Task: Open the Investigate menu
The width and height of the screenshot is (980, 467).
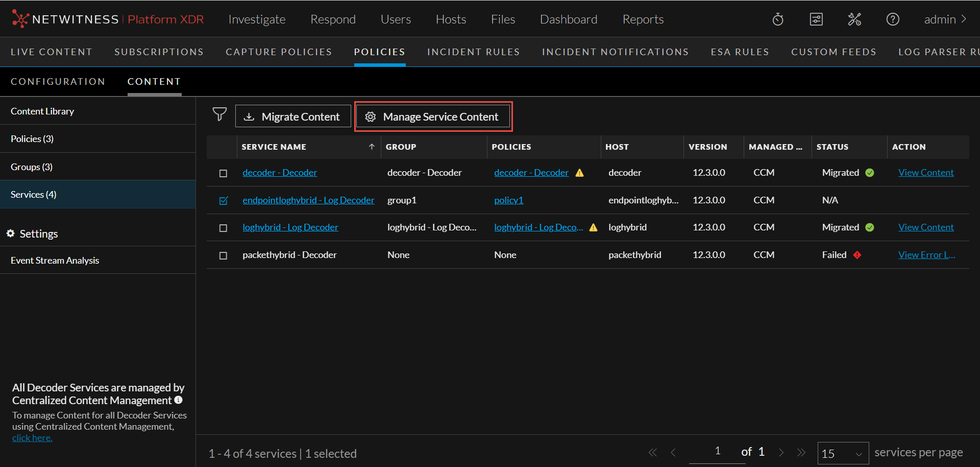Action: click(x=257, y=19)
